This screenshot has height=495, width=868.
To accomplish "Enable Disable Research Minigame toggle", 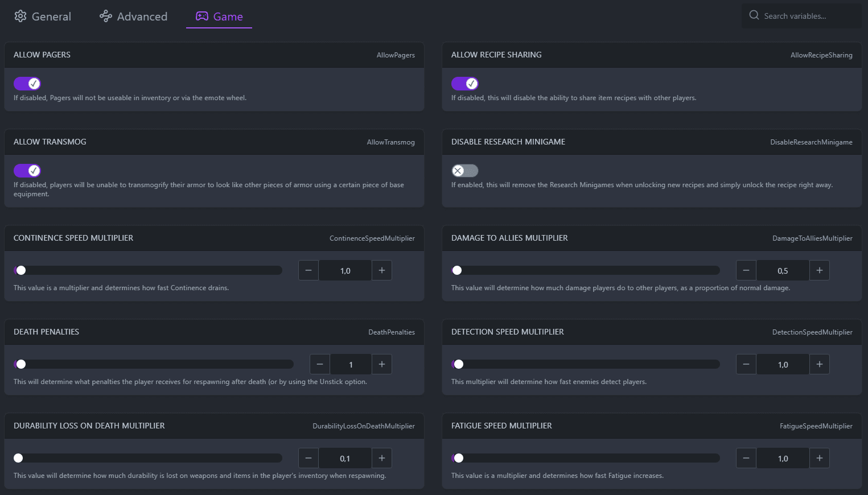I will pyautogui.click(x=465, y=171).
